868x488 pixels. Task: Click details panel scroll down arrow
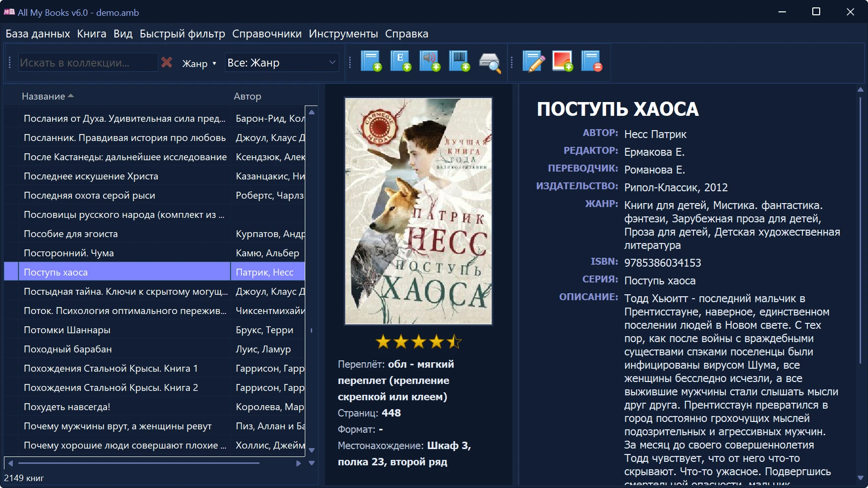860,478
